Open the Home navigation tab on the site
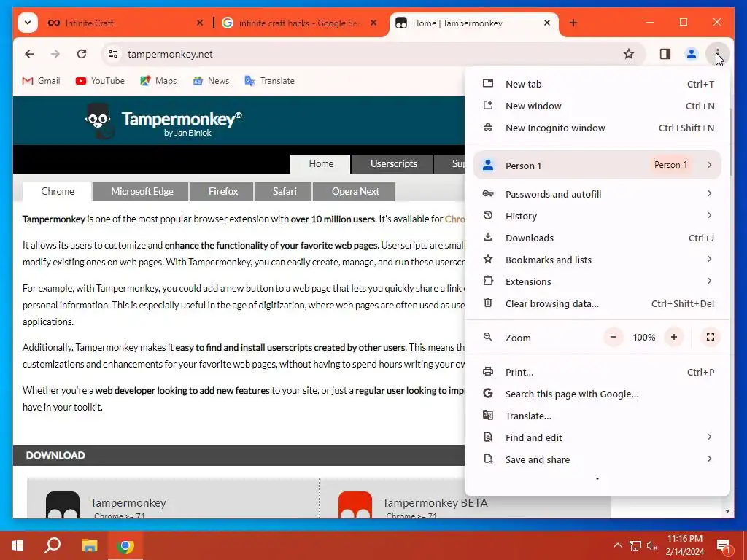 pos(321,164)
